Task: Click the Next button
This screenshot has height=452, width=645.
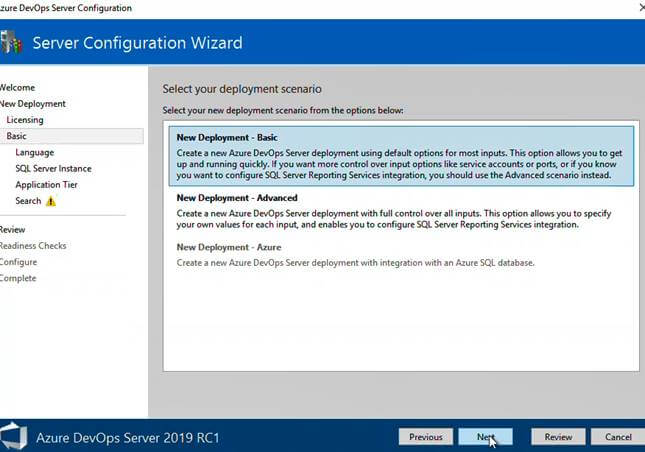Action: coord(485,437)
